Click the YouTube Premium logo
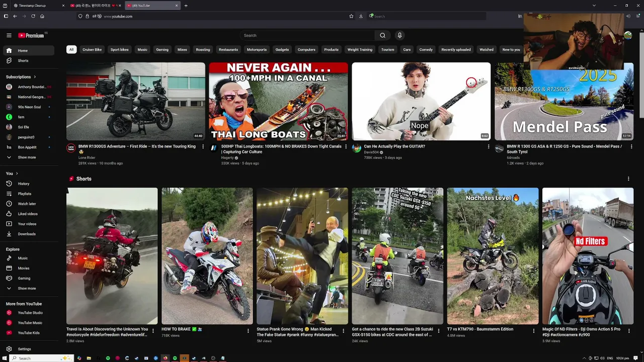Viewport: 644px width, 362px height. point(31,35)
